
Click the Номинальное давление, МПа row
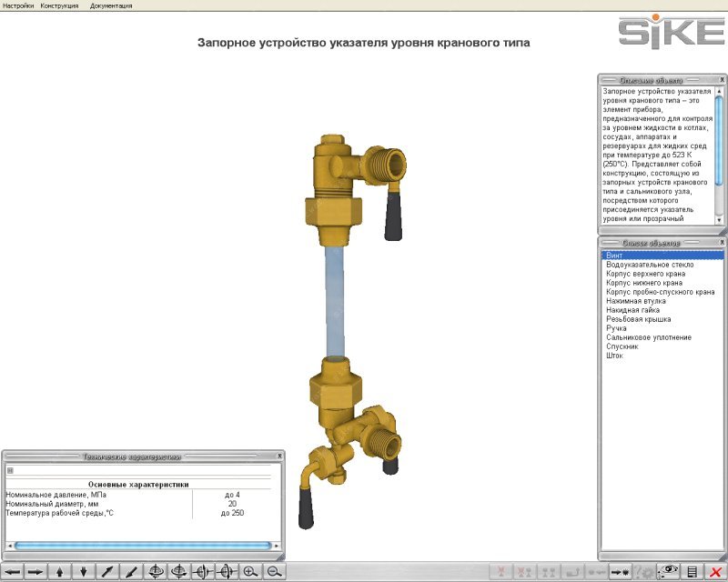click(x=138, y=495)
